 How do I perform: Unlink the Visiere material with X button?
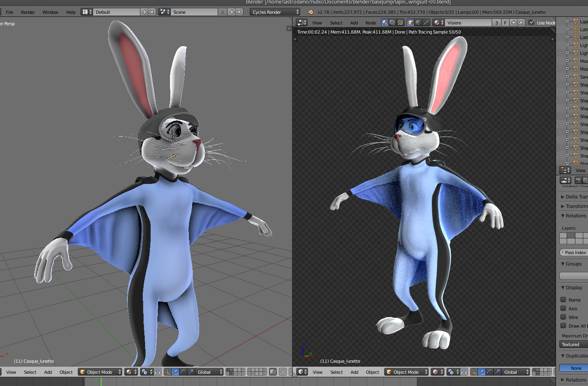(x=521, y=22)
